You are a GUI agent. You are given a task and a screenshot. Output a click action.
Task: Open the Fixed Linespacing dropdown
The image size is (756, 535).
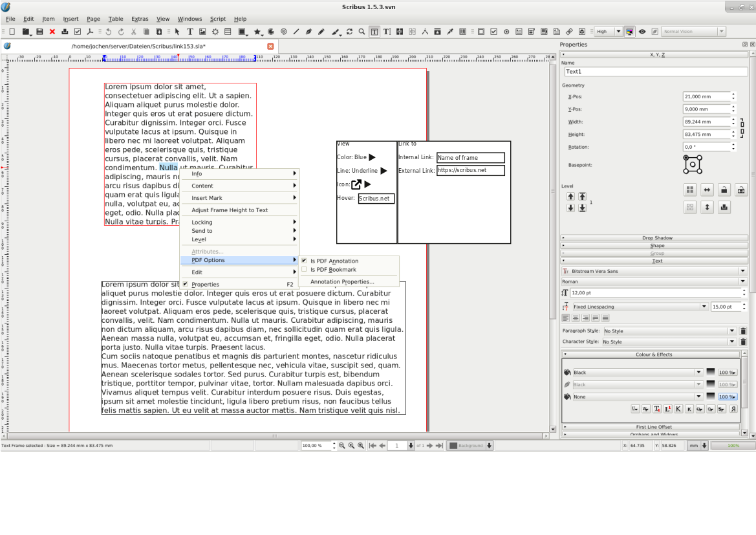tap(704, 307)
